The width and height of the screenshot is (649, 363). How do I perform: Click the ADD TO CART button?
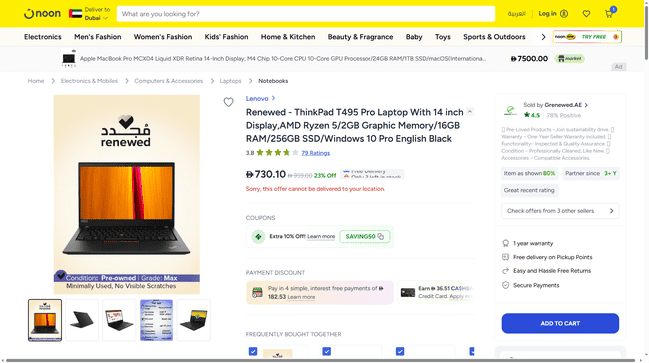coord(560,323)
